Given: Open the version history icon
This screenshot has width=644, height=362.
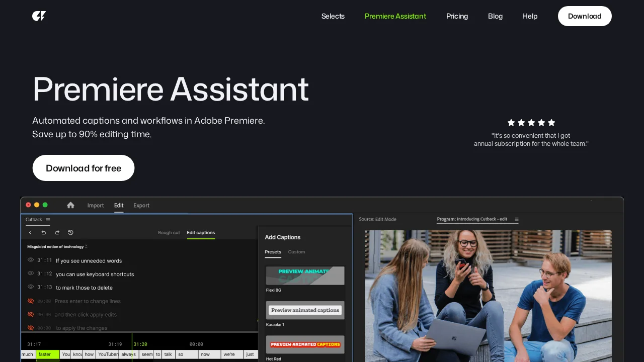Looking at the screenshot, I should 70,232.
